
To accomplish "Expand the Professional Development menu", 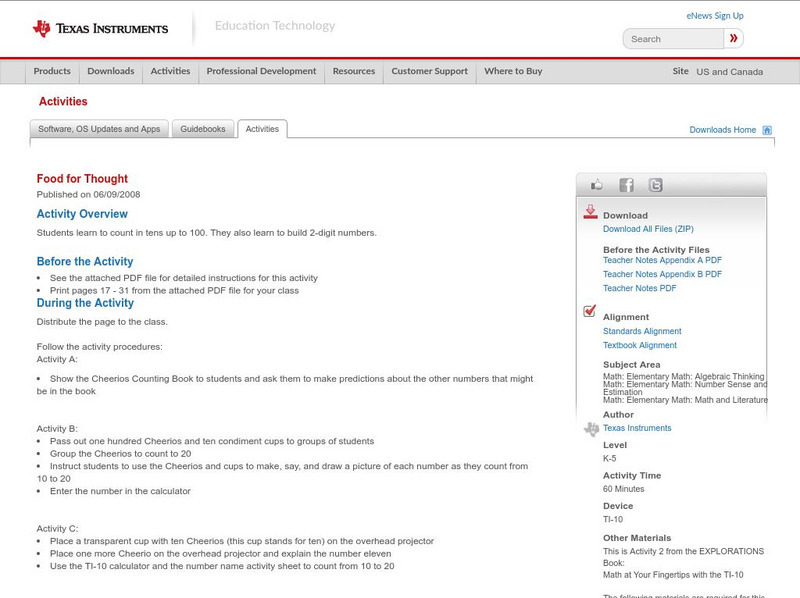I will coord(261,72).
